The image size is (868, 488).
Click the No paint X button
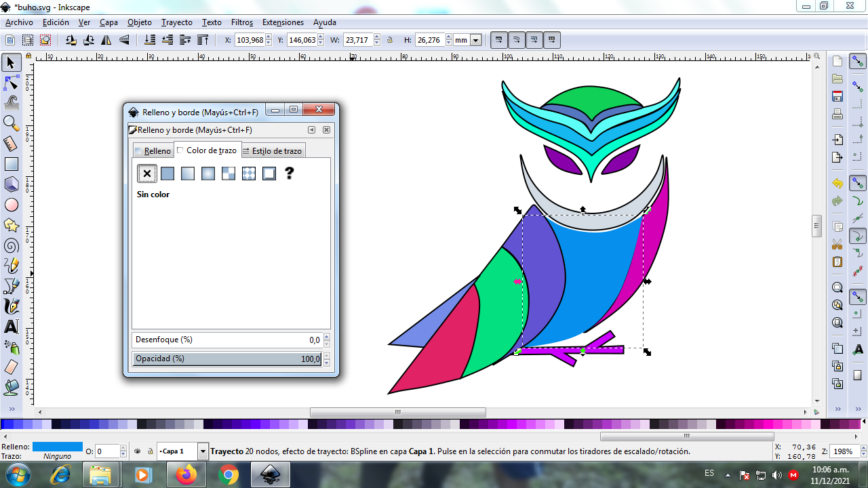tap(147, 174)
